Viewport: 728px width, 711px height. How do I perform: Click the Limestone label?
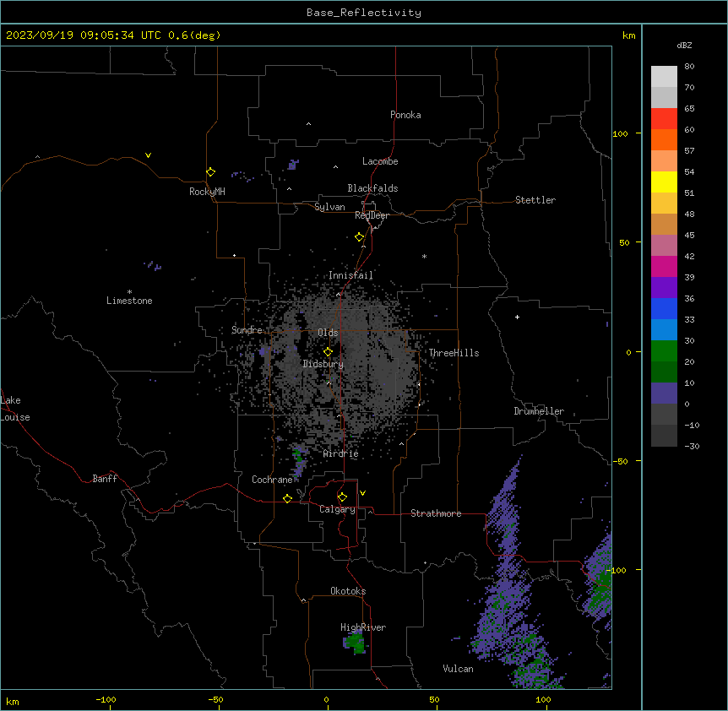(x=129, y=301)
